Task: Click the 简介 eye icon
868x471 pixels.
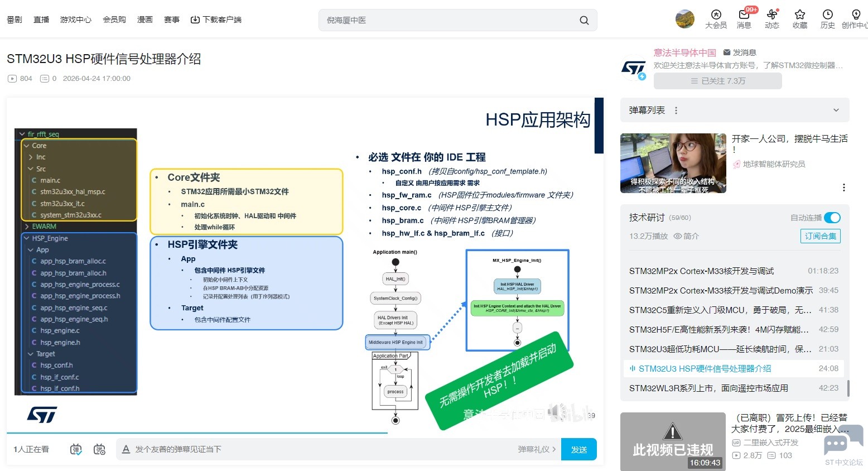Action: (x=678, y=236)
